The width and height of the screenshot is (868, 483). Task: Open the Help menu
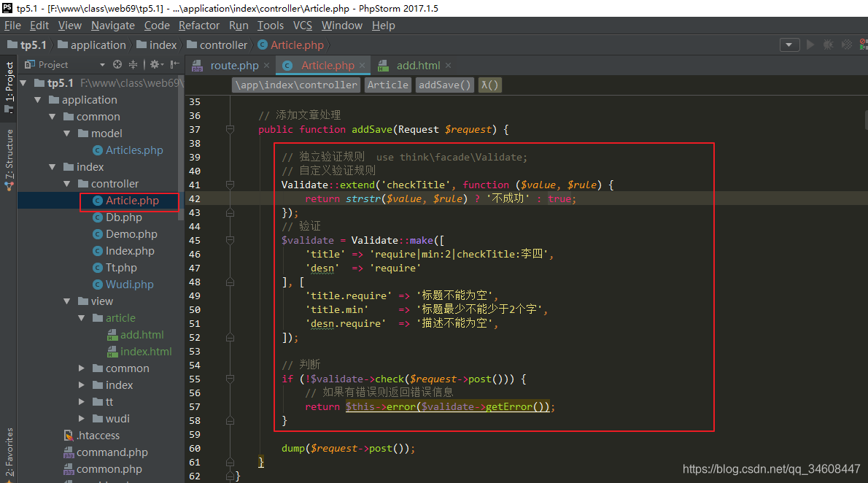[383, 26]
